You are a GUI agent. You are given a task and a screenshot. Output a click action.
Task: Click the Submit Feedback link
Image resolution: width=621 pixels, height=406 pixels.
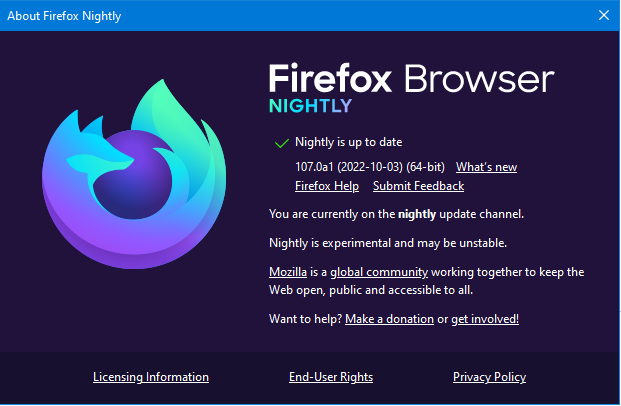418,186
